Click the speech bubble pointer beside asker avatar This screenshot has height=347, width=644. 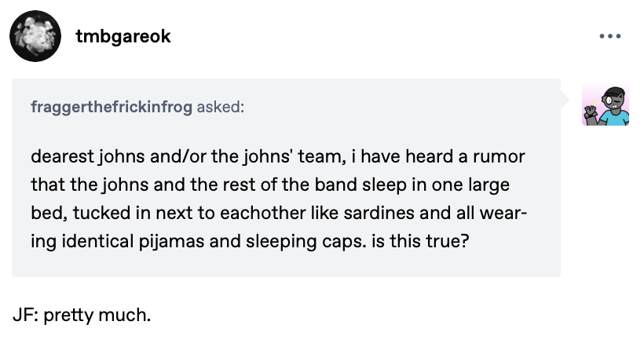[x=565, y=100]
